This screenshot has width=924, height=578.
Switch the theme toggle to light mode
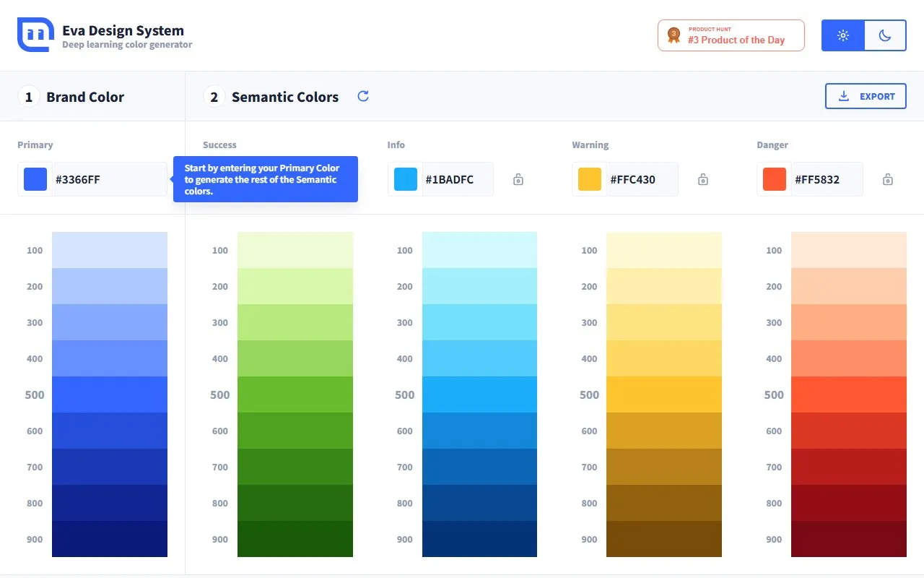(x=842, y=34)
